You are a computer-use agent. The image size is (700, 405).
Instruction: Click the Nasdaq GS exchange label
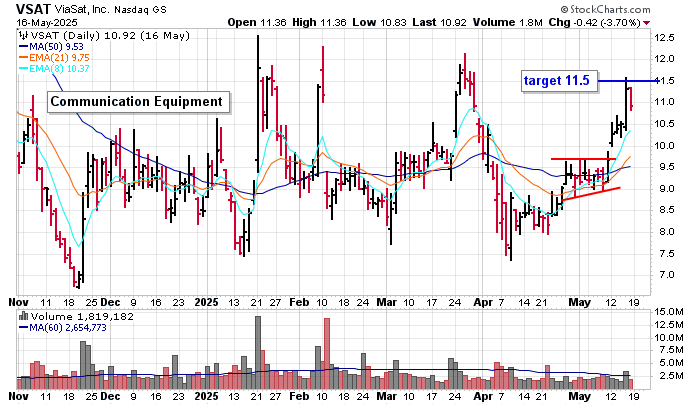140,9
